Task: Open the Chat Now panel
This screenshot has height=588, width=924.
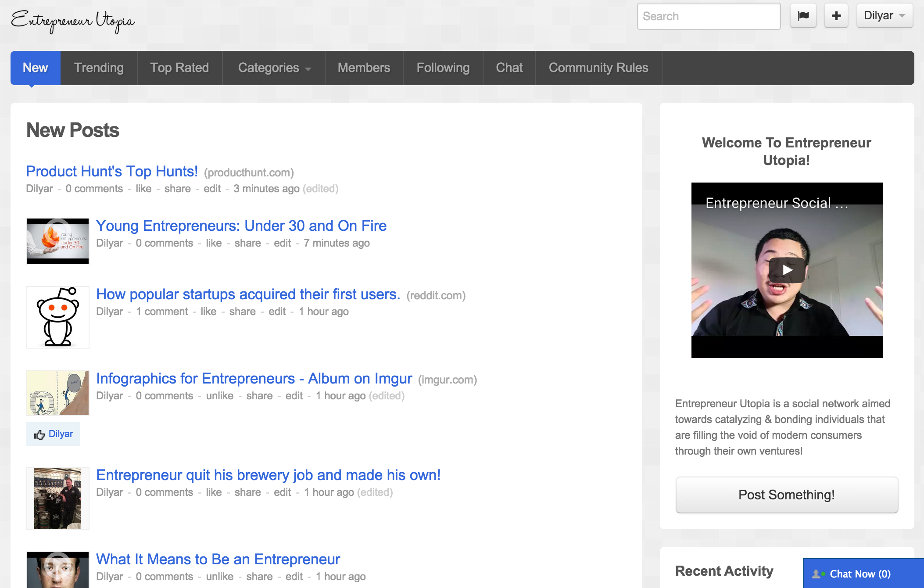Action: (860, 574)
